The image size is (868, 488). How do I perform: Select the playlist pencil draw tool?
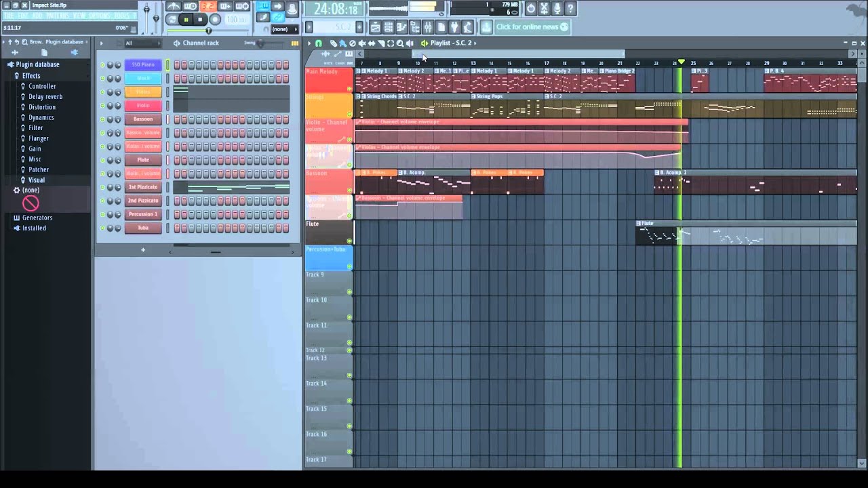tap(334, 43)
